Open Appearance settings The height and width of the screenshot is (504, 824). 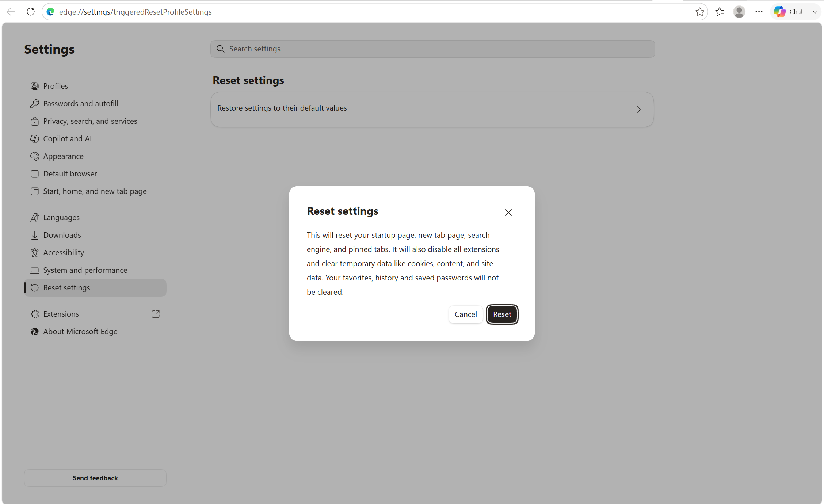95,156
